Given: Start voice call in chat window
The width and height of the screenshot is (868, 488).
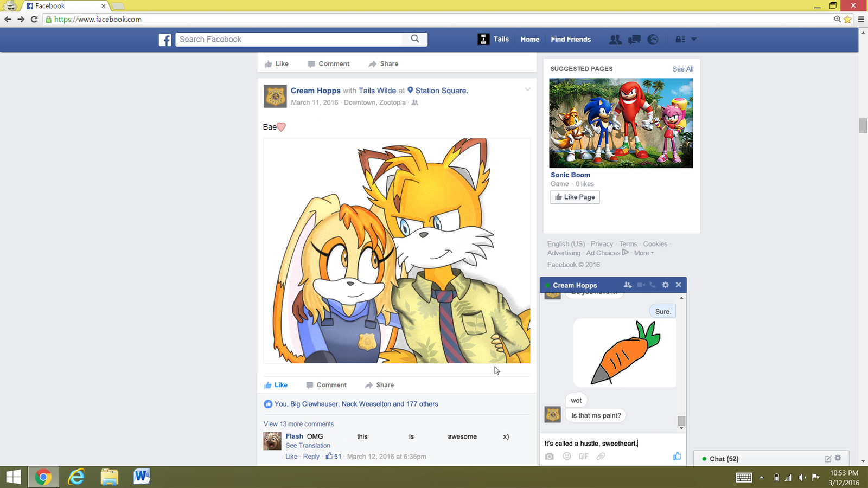Looking at the screenshot, I should tap(653, 285).
